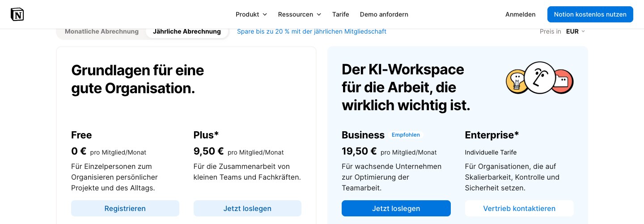Go to the Tarife page
The image size is (644, 224).
pyautogui.click(x=341, y=14)
